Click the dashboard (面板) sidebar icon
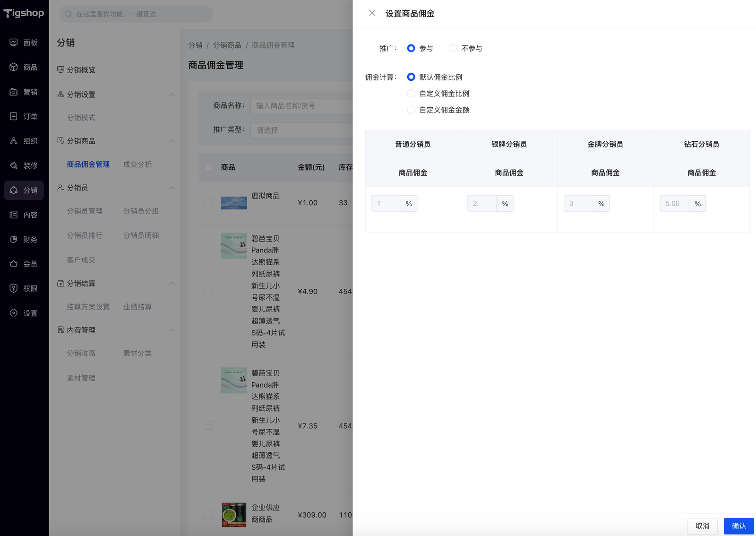The image size is (756, 536). (x=14, y=43)
